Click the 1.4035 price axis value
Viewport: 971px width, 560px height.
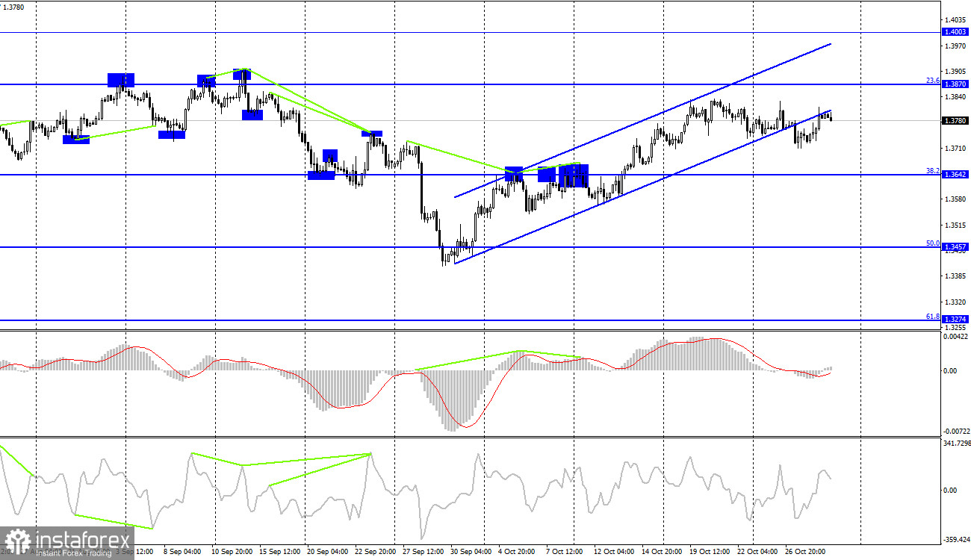[x=955, y=20]
